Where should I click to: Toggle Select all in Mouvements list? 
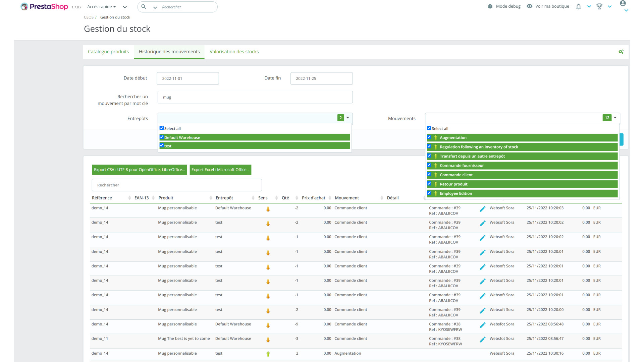pyautogui.click(x=429, y=128)
